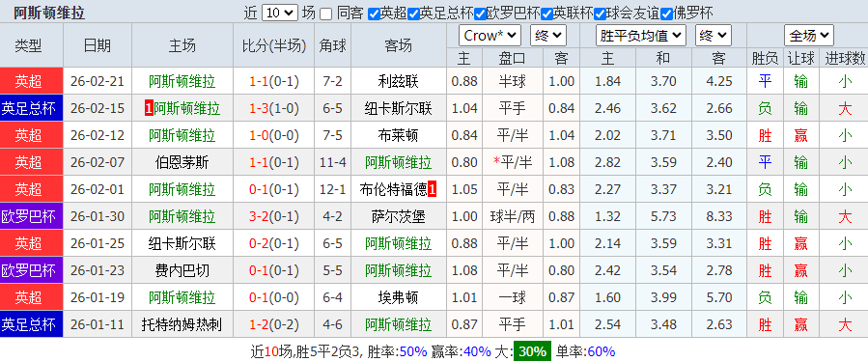
Task: Click the 埃弗顿 team link
Action: (x=399, y=297)
